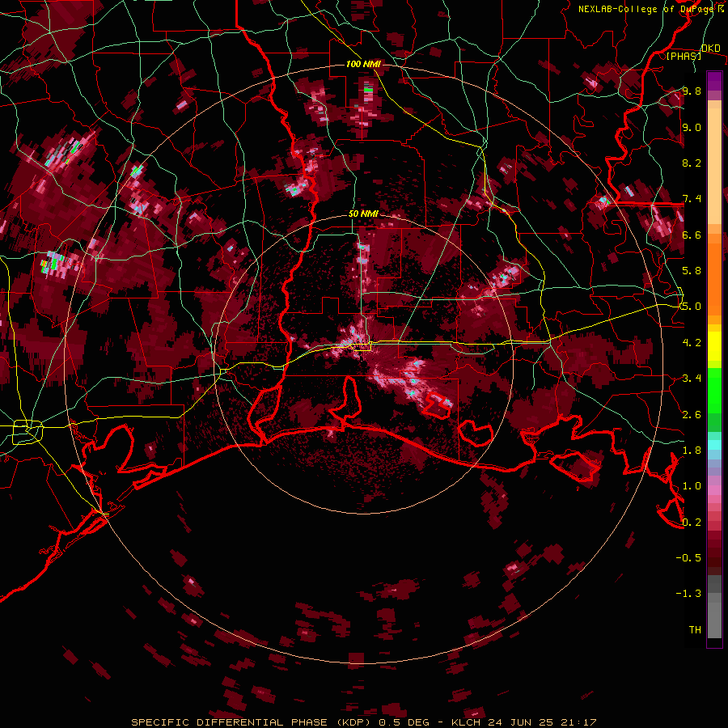
Task: Click the 5.8 color scale value
Action: click(692, 271)
